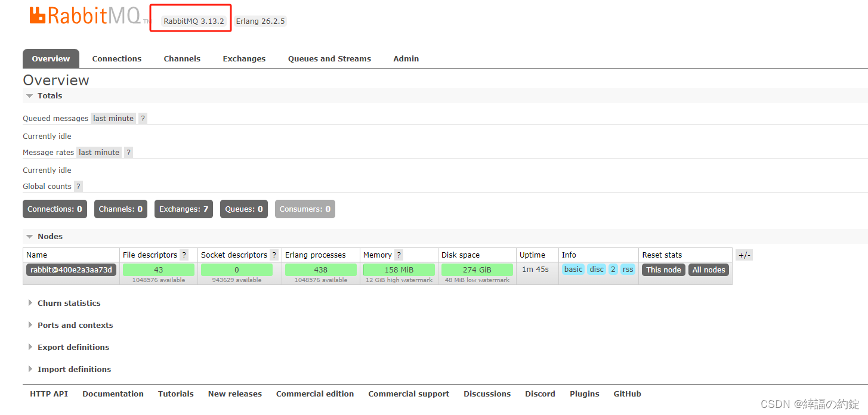Click the disc info tag
This screenshot has height=415, width=868.
pyautogui.click(x=597, y=270)
